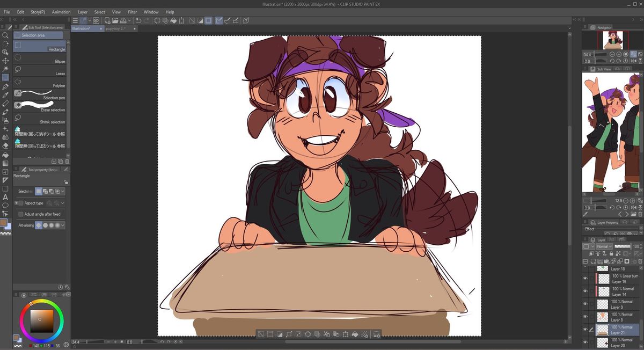The height and width of the screenshot is (350, 644).
Task: Hide Layer 14 using its eye icon
Action: pos(585,291)
